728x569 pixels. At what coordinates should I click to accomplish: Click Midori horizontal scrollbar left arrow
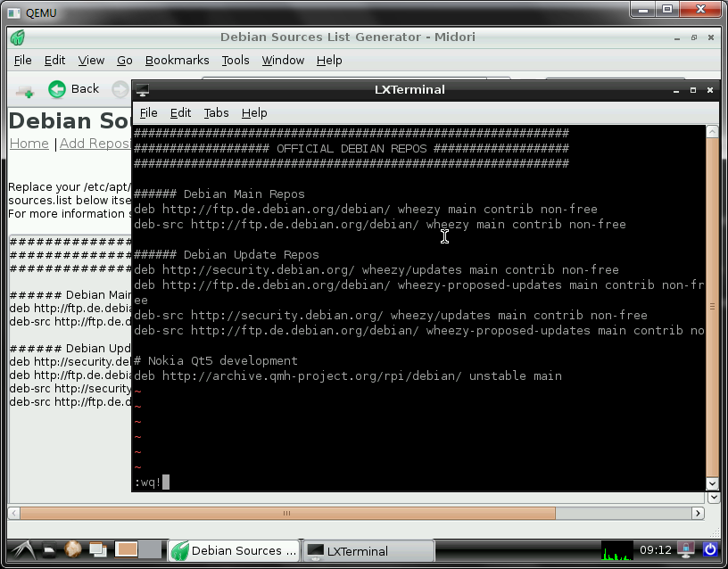[x=14, y=514]
